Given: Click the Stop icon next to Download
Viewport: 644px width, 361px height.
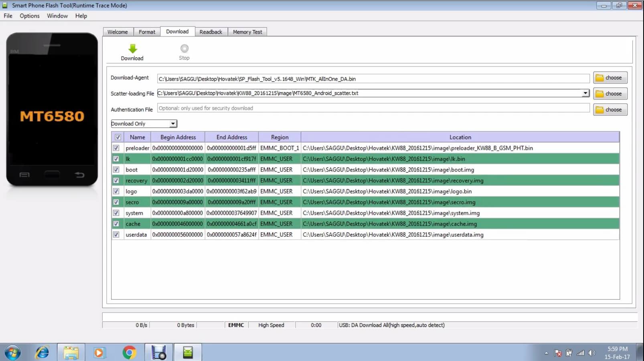Looking at the screenshot, I should (184, 49).
